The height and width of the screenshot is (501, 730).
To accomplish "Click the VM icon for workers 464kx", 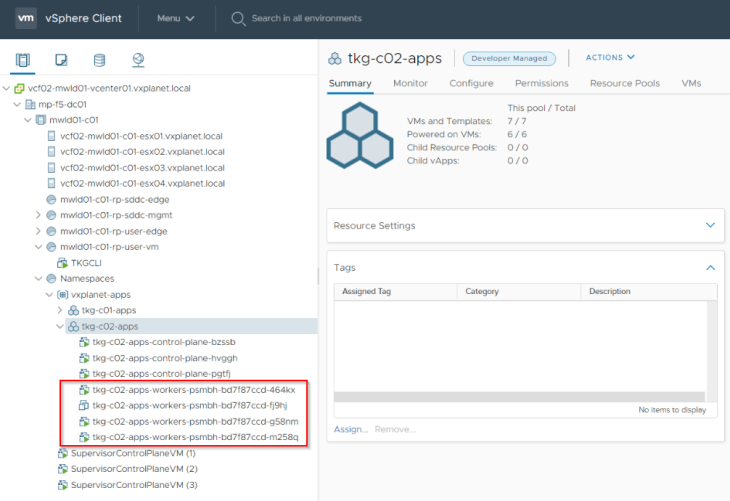I will click(x=84, y=390).
